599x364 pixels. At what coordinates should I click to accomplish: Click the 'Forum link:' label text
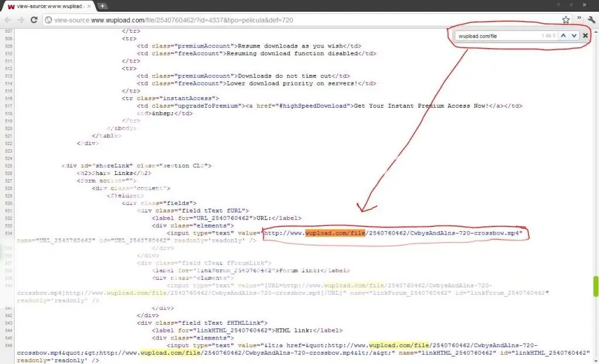click(300, 270)
